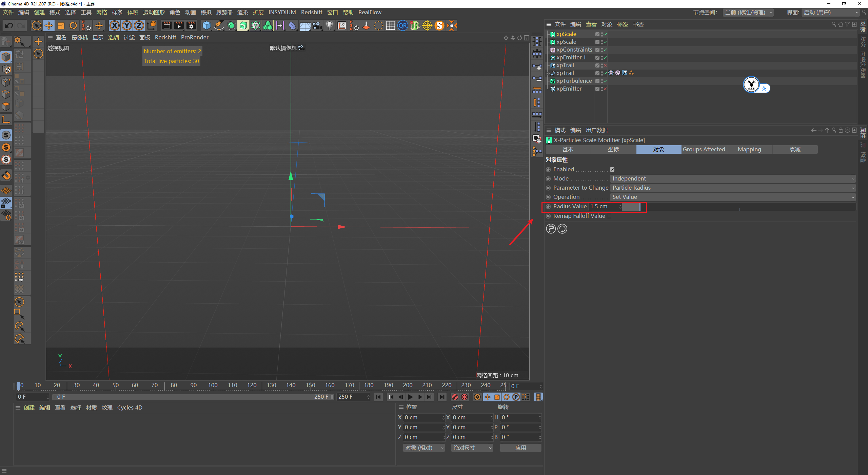Open the MoGraph Cloner green cubes icon
This screenshot has height=475, width=868.
point(268,25)
